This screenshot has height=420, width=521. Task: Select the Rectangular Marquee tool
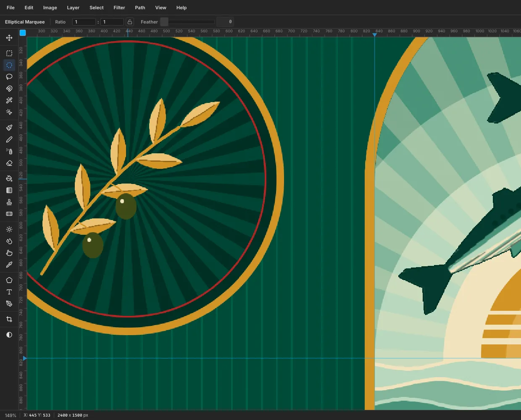coord(9,53)
